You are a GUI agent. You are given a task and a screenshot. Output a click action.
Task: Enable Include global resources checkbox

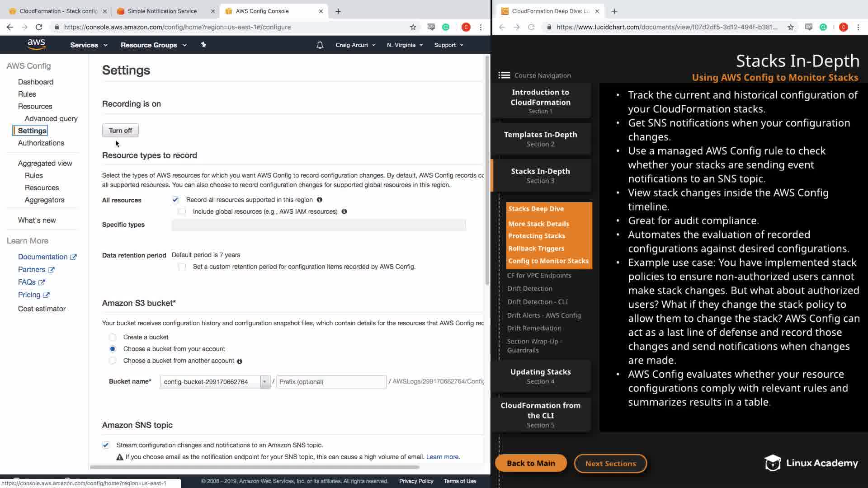[x=182, y=211]
